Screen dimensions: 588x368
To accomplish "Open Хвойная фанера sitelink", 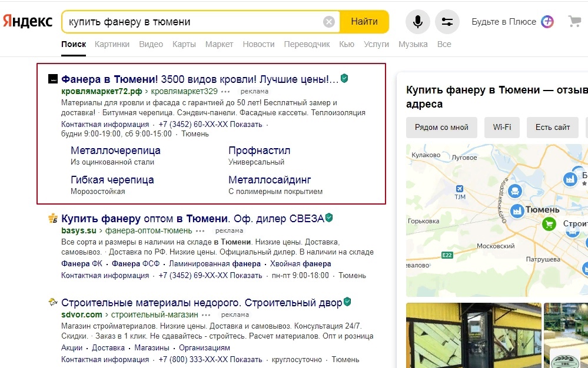I will click(x=300, y=263).
